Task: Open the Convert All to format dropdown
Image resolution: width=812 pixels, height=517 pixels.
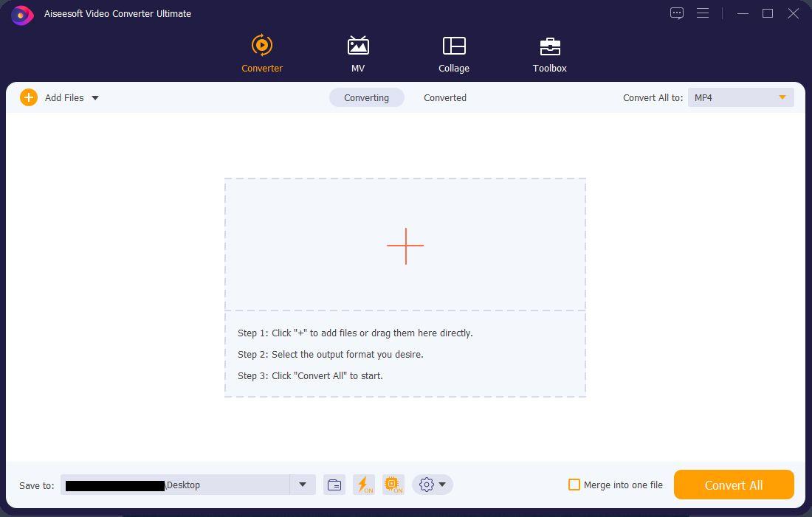Action: 740,97
